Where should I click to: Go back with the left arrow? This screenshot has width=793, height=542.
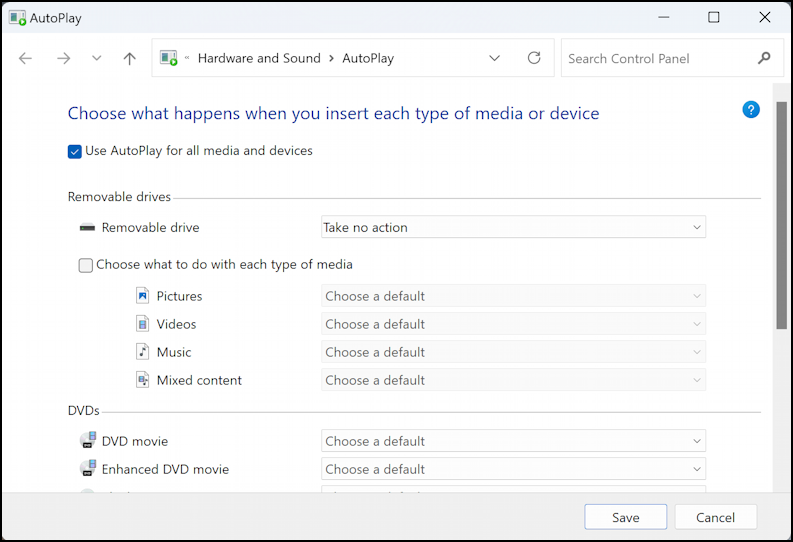[x=25, y=59]
